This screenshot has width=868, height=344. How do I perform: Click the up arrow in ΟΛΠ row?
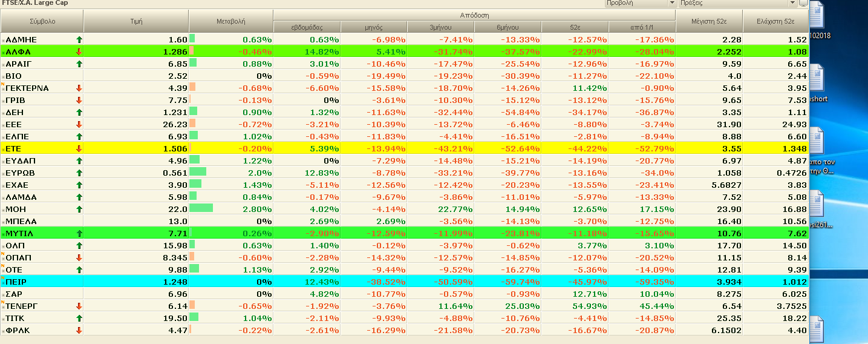tap(79, 245)
